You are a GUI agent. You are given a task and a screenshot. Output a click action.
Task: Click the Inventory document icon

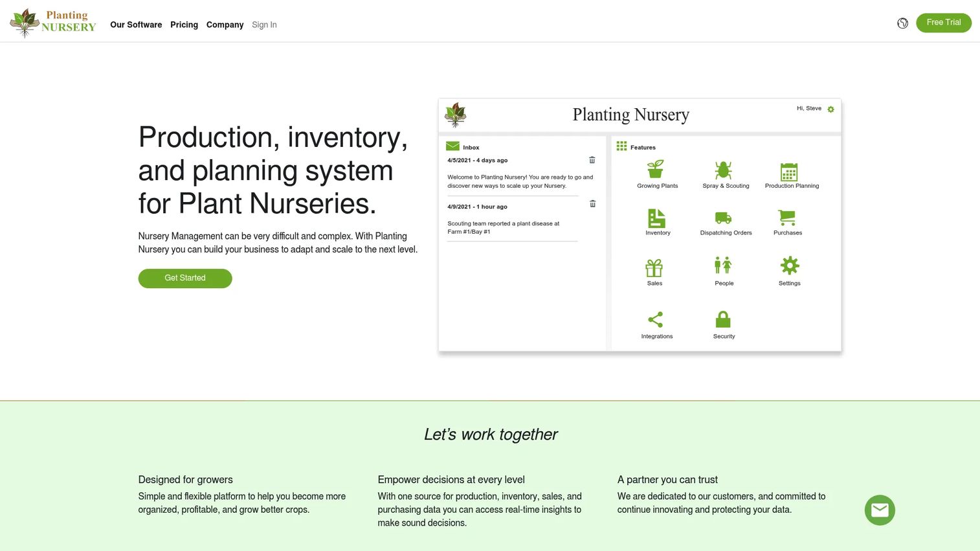656,218
